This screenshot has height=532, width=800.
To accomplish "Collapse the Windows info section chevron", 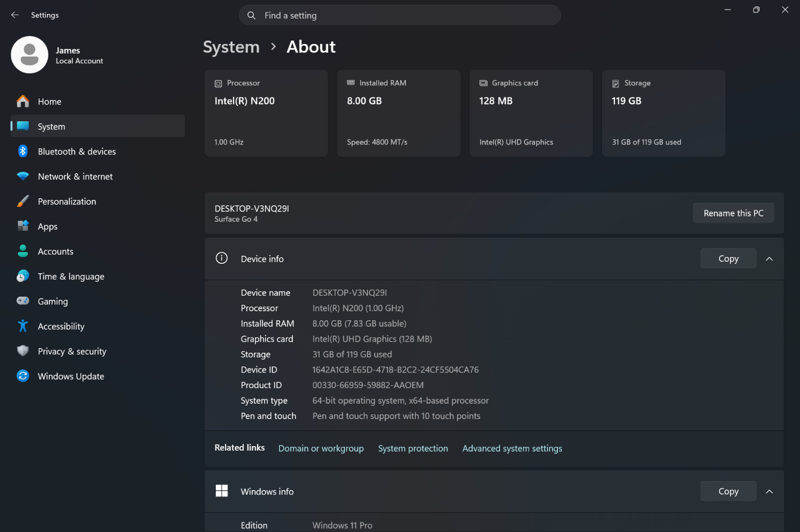I will [769, 492].
